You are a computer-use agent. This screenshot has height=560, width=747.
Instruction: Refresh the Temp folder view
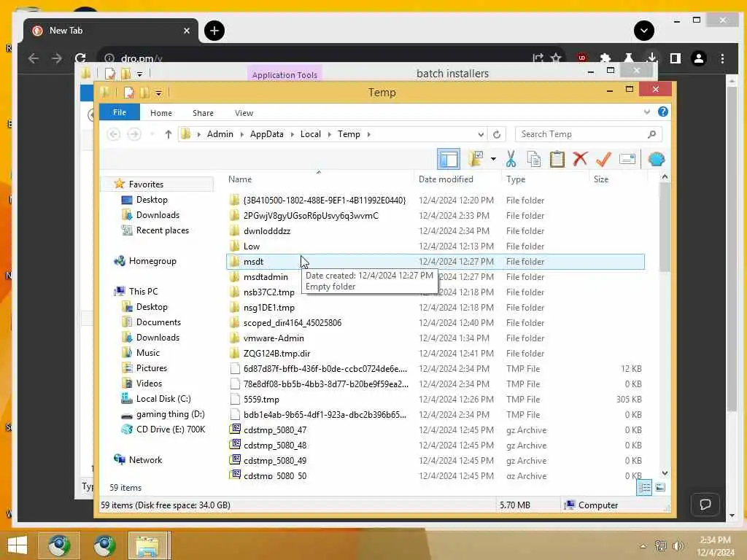point(497,134)
